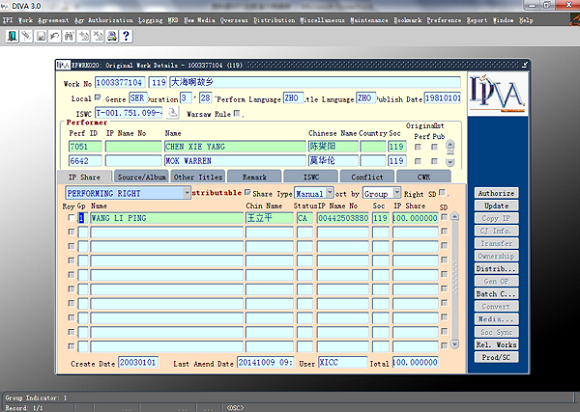
Task: Open the Logging menu
Action: 150,20
